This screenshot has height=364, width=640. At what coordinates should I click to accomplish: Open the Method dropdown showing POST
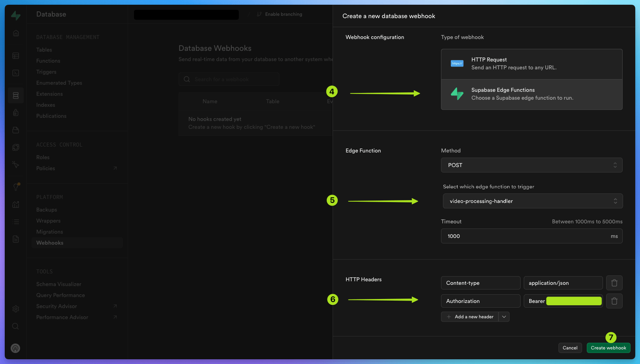pos(532,165)
